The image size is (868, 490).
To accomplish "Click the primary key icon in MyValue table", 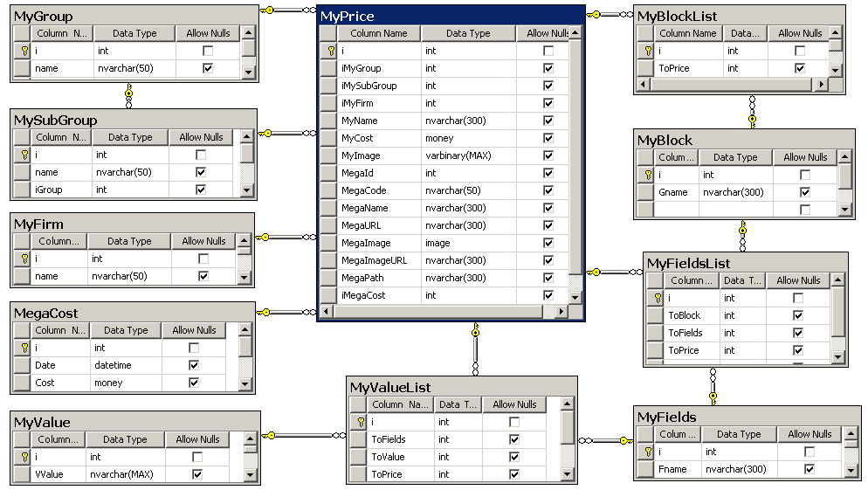I will [x=24, y=457].
